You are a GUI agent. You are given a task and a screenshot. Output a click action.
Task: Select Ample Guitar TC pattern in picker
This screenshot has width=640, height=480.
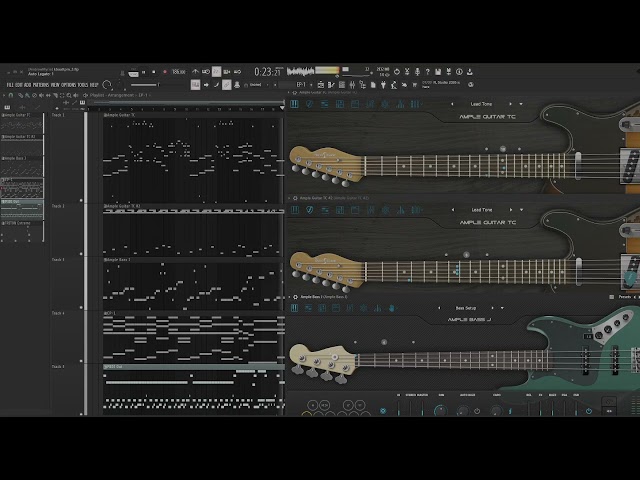pos(22,123)
